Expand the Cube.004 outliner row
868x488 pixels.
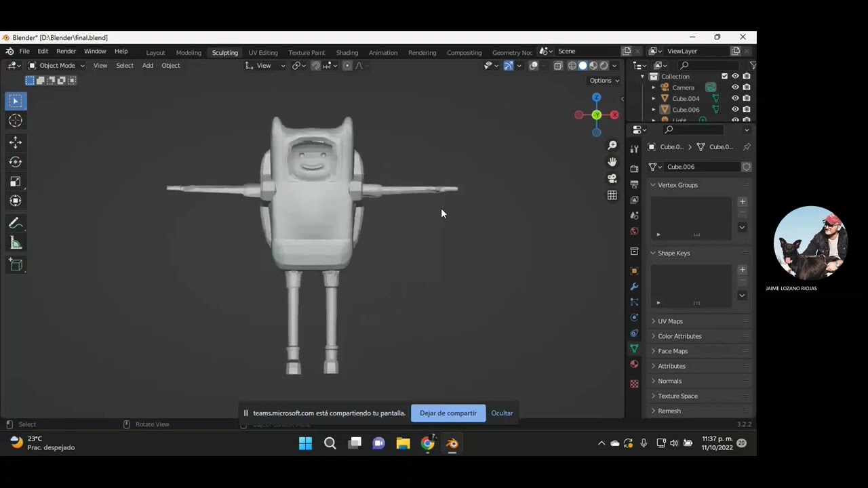(654, 98)
